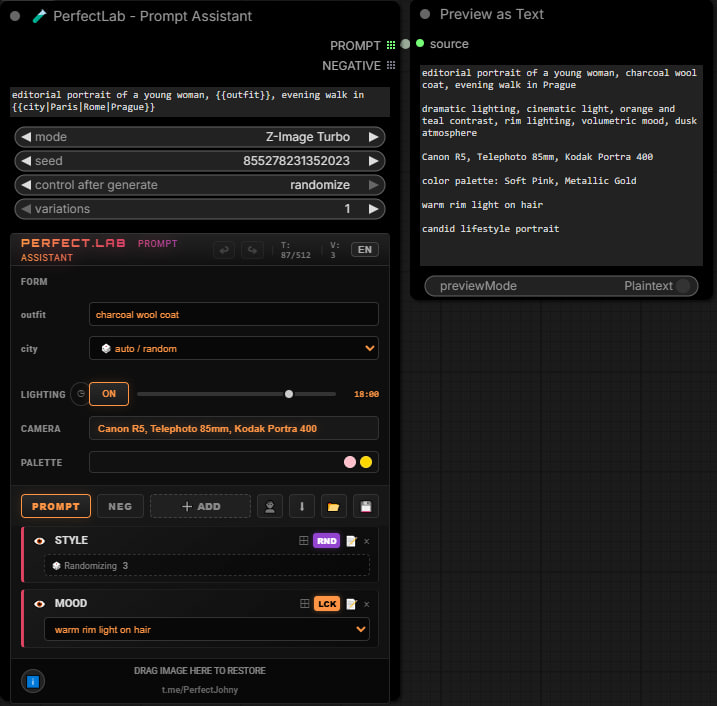This screenshot has width=717, height=706.
Task: Toggle visibility eye of STYLE block
Action: [40, 541]
